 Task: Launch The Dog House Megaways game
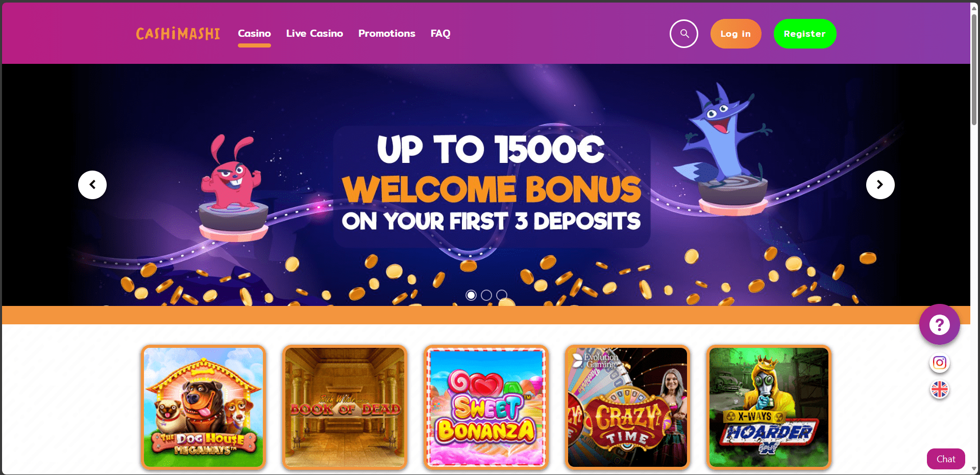click(x=204, y=407)
